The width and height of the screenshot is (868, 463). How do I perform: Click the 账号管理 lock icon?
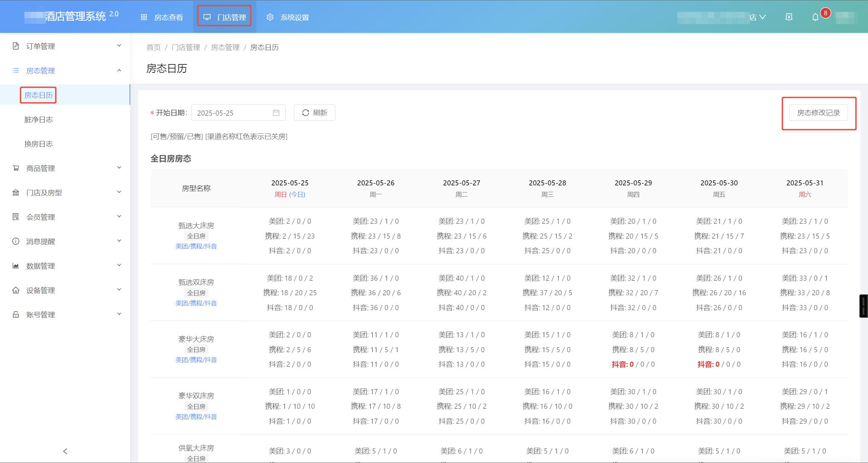16,314
